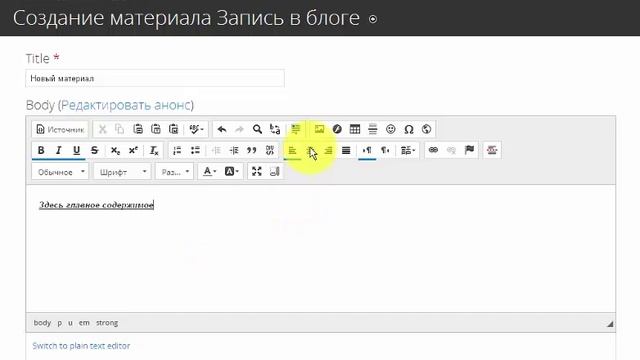Insert a horizontal line icon
Viewport: 640px width, 360px height.
373,129
